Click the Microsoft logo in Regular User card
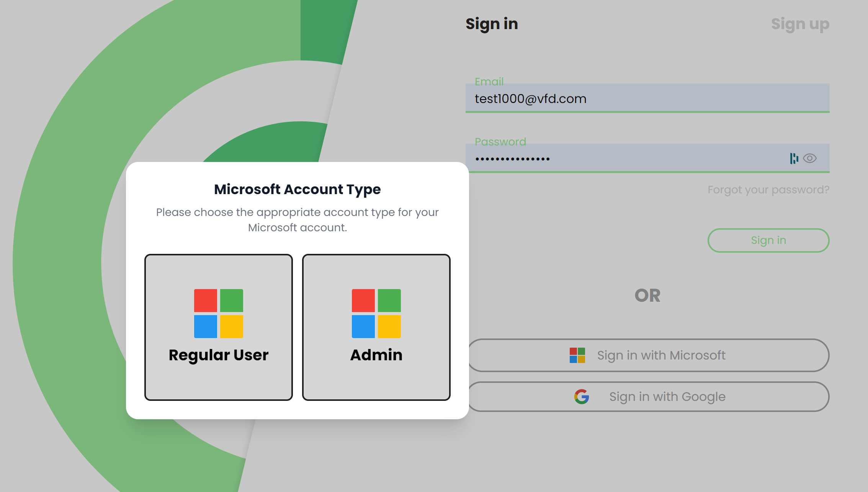The height and width of the screenshot is (492, 868). 219,314
